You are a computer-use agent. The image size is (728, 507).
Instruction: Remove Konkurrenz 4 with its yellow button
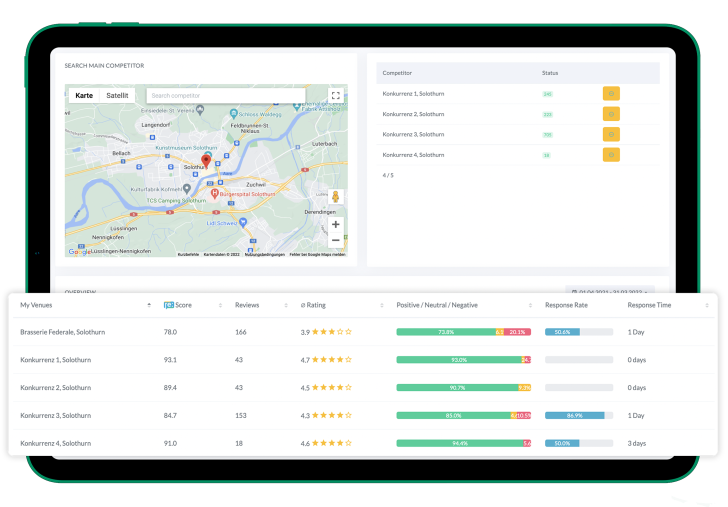[611, 155]
